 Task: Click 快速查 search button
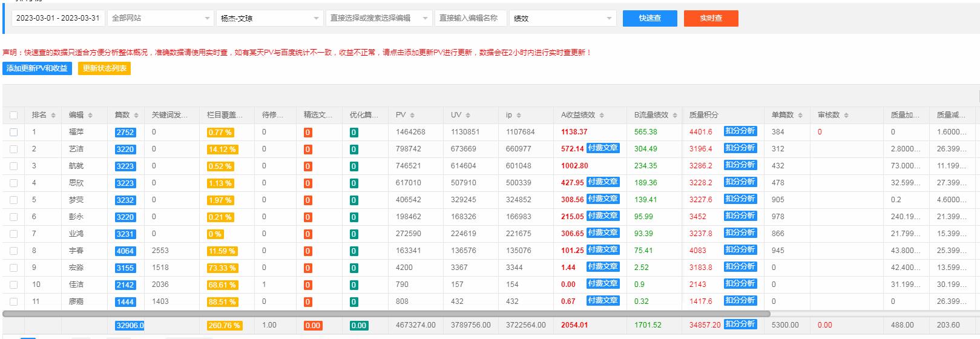tap(650, 18)
